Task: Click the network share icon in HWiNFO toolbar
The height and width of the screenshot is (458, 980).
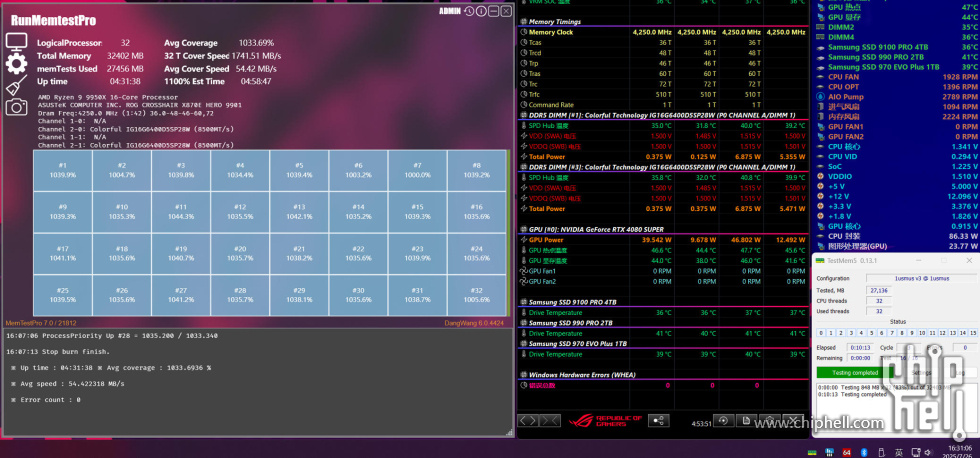Action: 659,421
